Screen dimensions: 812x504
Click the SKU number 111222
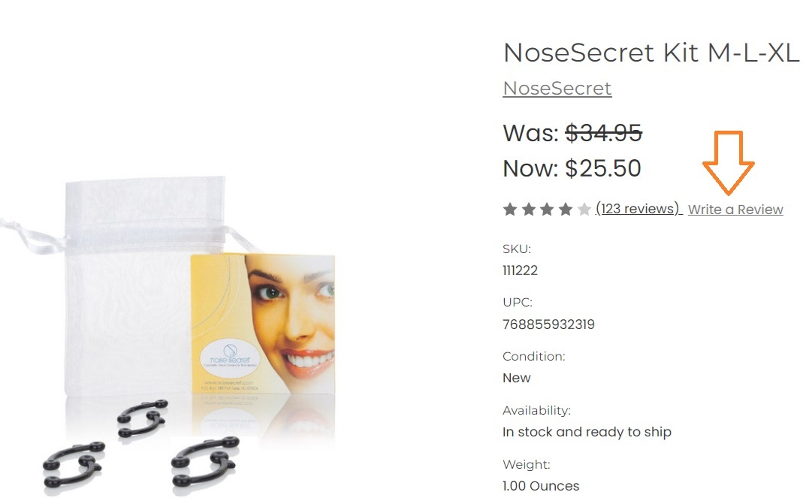520,270
